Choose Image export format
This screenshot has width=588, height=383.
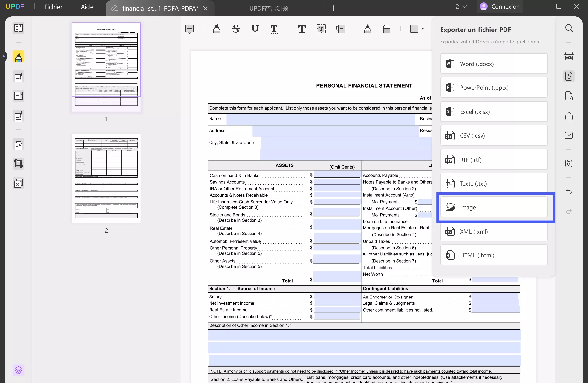(x=494, y=207)
